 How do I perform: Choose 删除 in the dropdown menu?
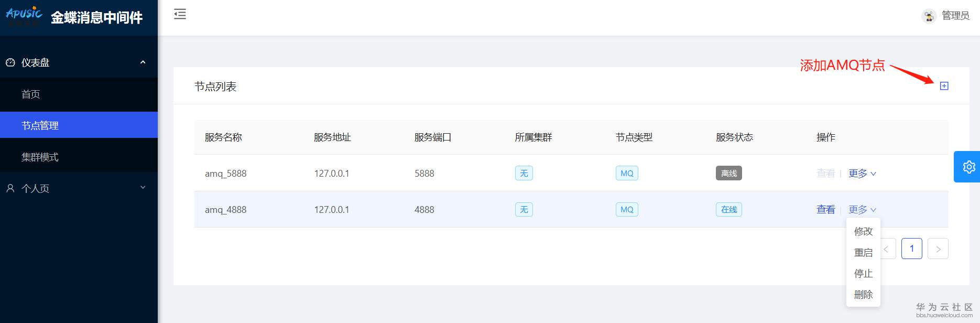[x=863, y=295]
